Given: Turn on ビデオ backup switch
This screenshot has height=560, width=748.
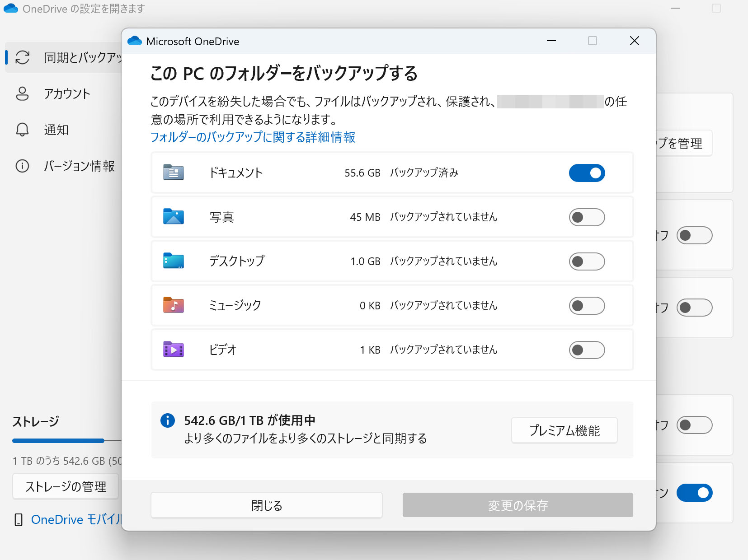Looking at the screenshot, I should tap(587, 350).
